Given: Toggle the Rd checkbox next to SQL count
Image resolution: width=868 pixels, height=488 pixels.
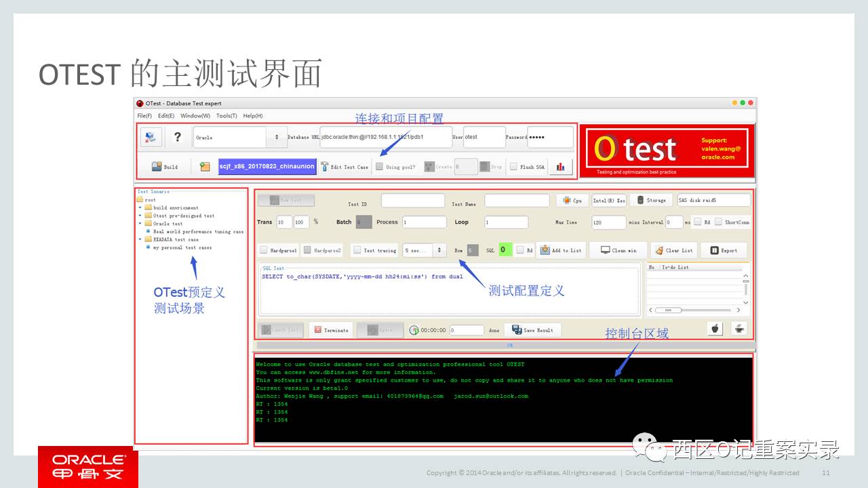Looking at the screenshot, I should click(x=520, y=250).
